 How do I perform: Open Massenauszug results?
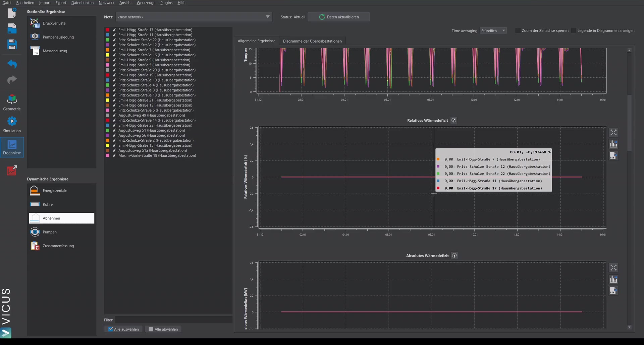tap(61, 51)
